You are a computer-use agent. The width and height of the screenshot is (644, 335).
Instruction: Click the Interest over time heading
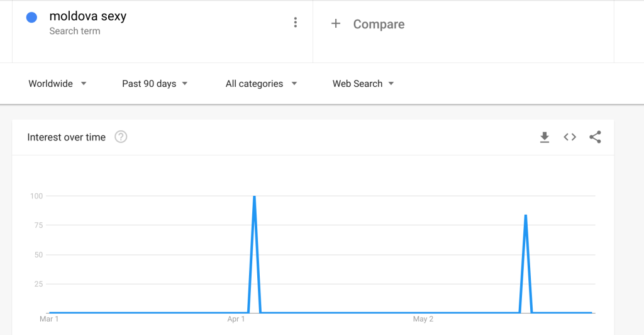(66, 137)
